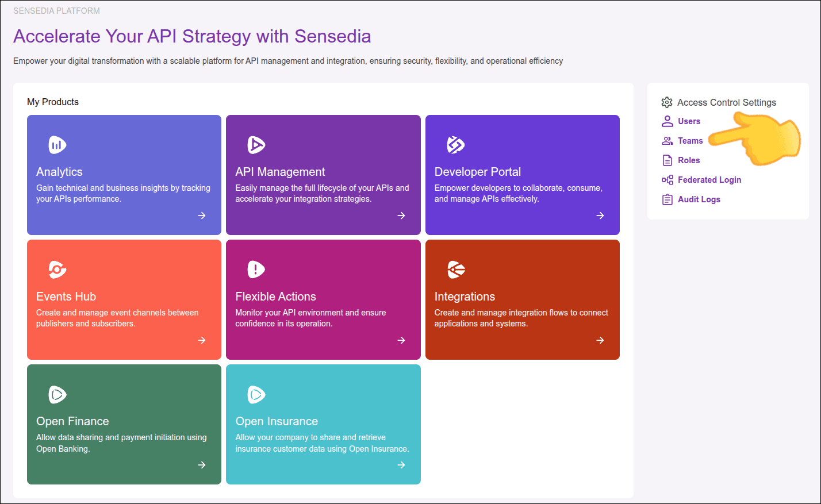The height and width of the screenshot is (504, 821).
Task: Click the Access Control Settings gear icon
Action: (x=667, y=102)
